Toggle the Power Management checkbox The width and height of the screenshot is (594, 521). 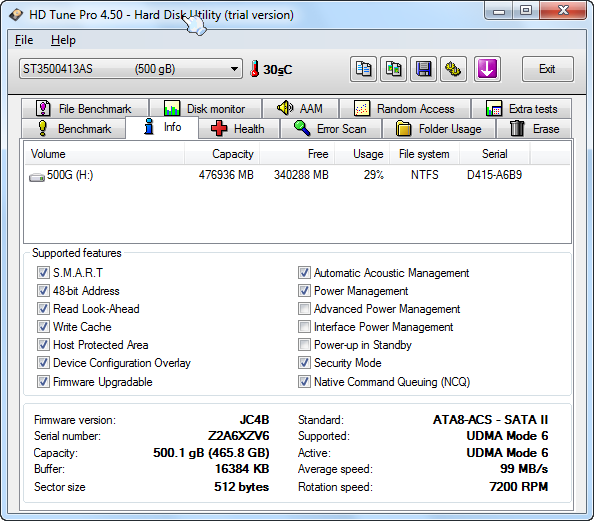304,291
